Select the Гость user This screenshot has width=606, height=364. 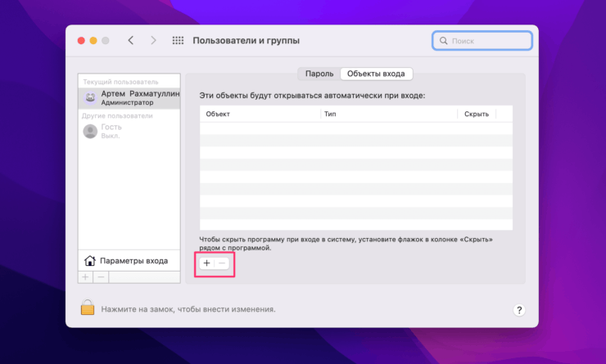129,131
